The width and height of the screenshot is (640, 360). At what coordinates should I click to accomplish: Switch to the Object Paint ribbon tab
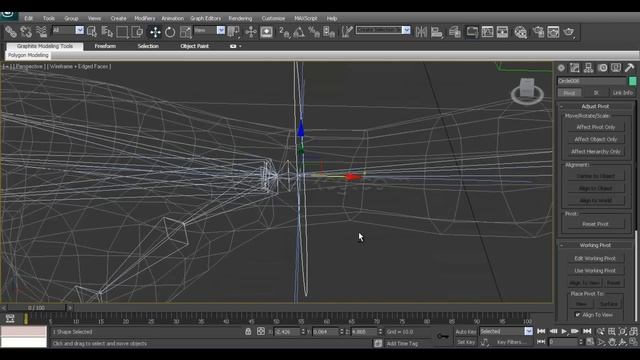click(x=194, y=46)
